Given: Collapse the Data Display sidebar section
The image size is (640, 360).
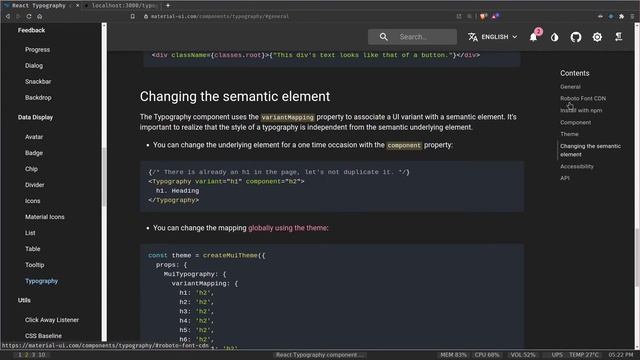Looking at the screenshot, I should 36,117.
